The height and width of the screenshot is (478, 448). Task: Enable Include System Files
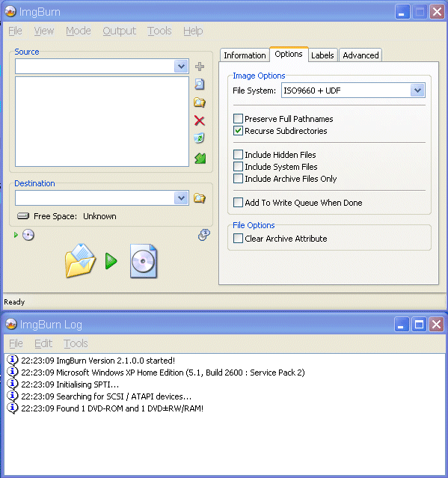(238, 167)
